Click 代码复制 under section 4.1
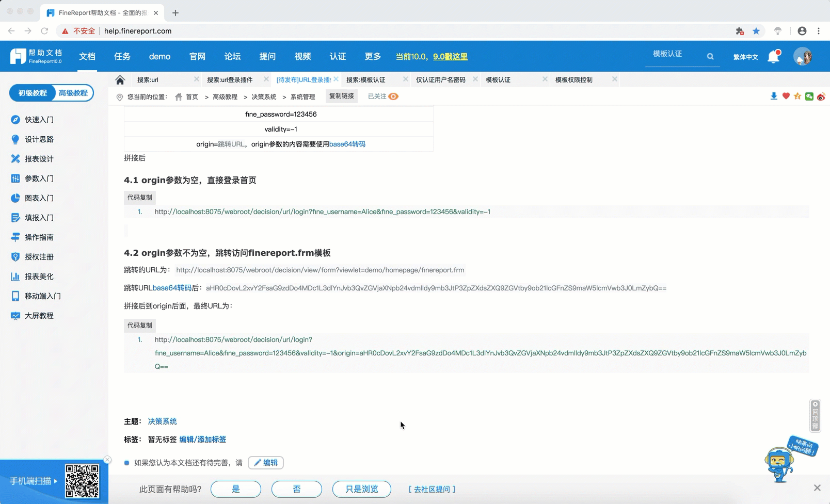The height and width of the screenshot is (504, 830). (x=140, y=198)
